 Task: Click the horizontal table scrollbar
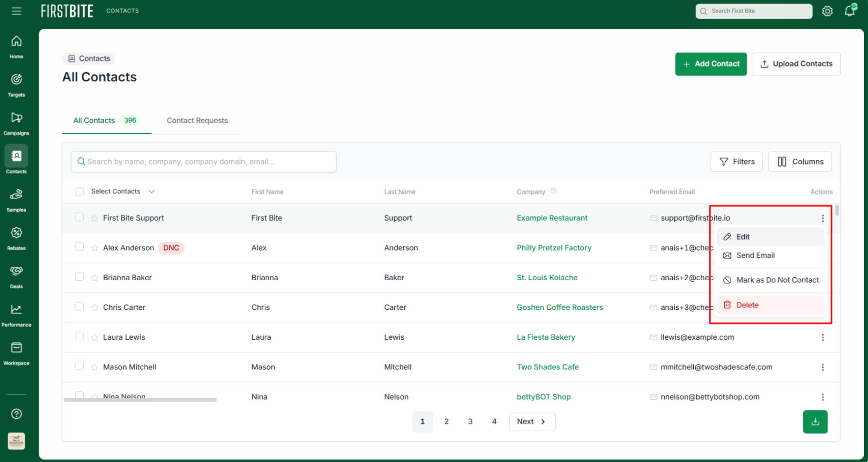coord(140,400)
